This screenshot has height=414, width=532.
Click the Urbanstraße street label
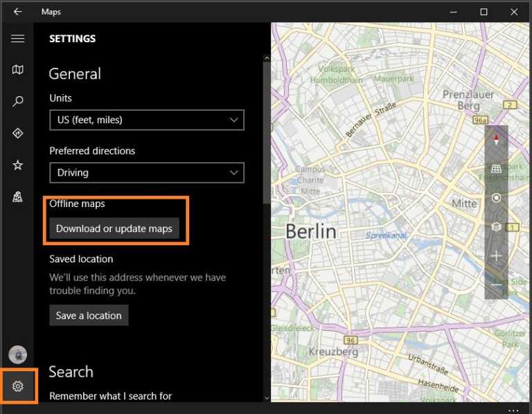[428, 364]
